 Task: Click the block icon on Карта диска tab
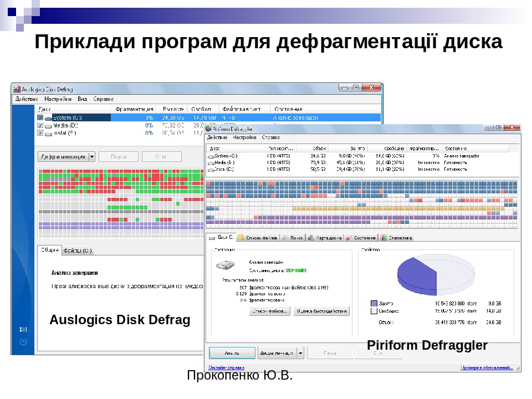pyautogui.click(x=311, y=238)
